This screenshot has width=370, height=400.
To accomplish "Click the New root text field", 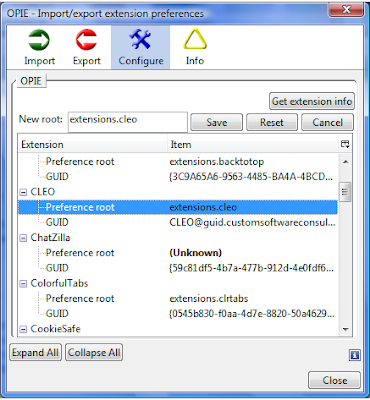I will pyautogui.click(x=128, y=122).
